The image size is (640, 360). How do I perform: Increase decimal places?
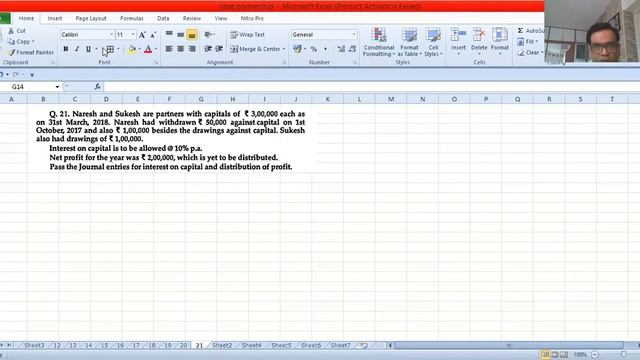(x=341, y=49)
